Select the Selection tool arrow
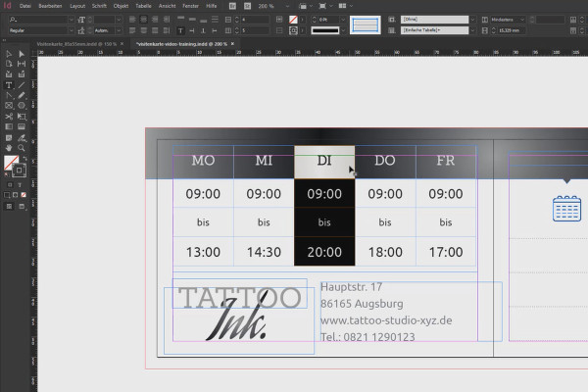The height and width of the screenshot is (392, 588). (9, 54)
